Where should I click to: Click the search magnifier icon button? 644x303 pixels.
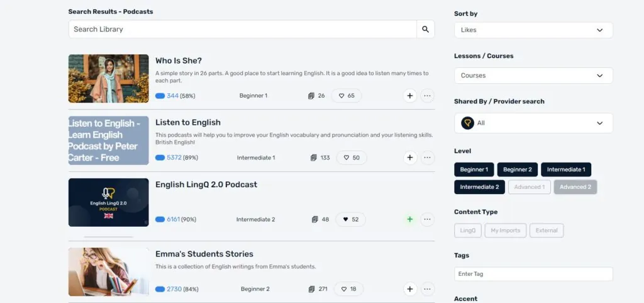tap(425, 29)
